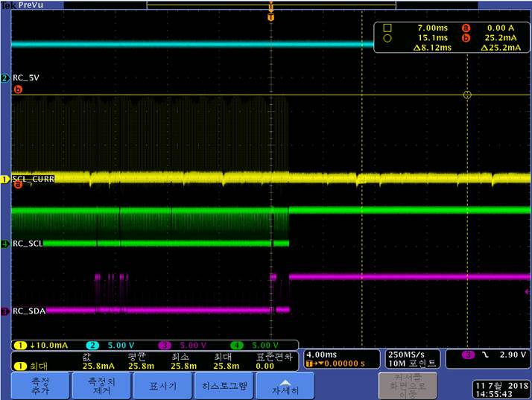Click the RC_5V channel label
This screenshot has height=400, width=532.
pos(26,77)
